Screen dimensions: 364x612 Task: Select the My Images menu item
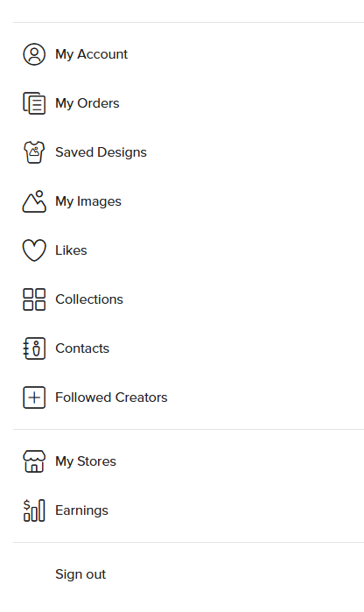(x=88, y=201)
